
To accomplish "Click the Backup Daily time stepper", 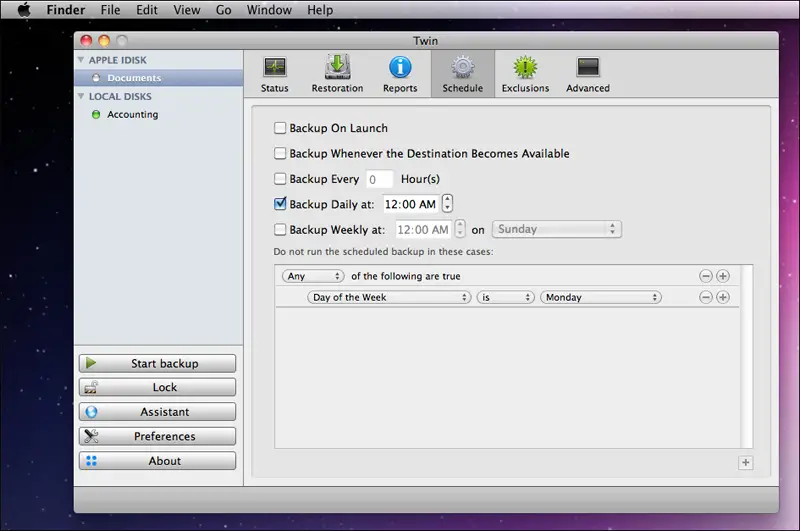I will point(447,204).
